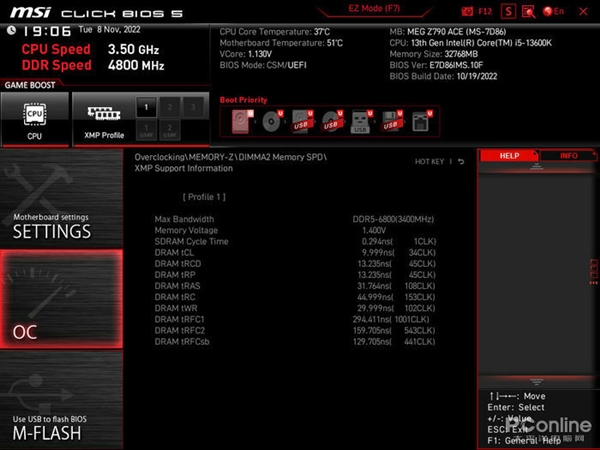Open the Motherboard SETTINGS section

click(61, 198)
